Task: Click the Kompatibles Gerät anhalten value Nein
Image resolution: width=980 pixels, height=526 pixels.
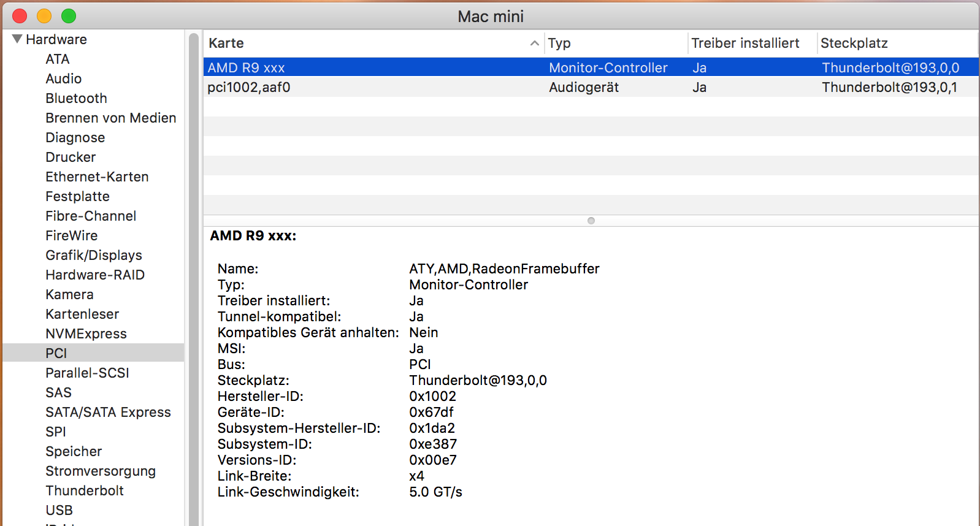Action: (x=424, y=332)
